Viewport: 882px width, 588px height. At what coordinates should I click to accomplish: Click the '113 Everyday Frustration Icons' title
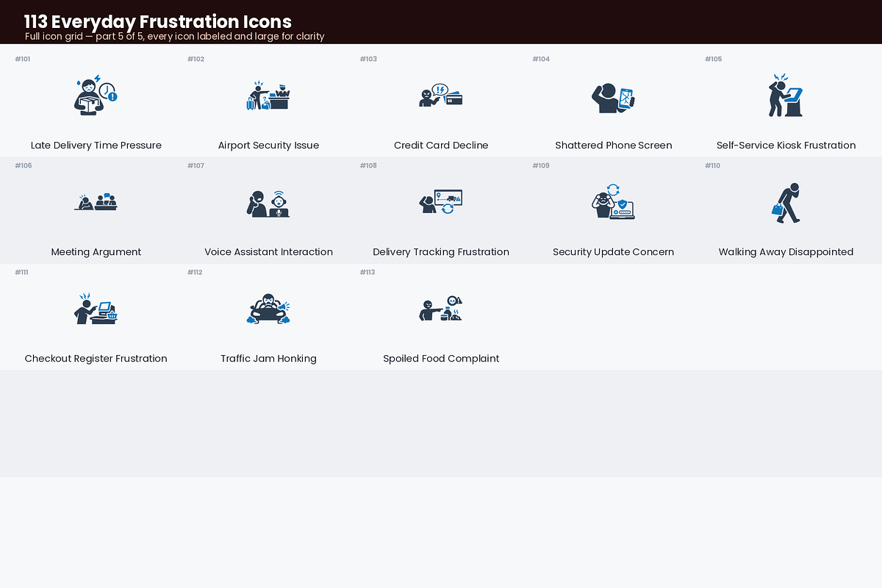(158, 21)
